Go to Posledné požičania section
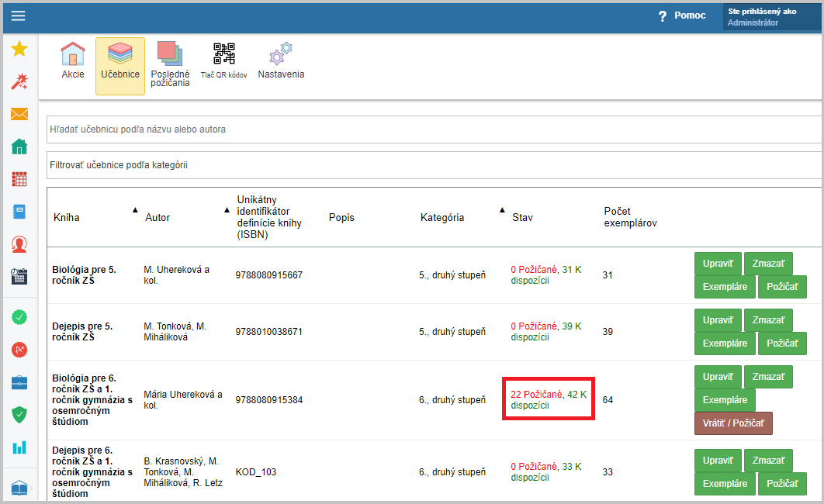The height and width of the screenshot is (504, 824). (170, 64)
